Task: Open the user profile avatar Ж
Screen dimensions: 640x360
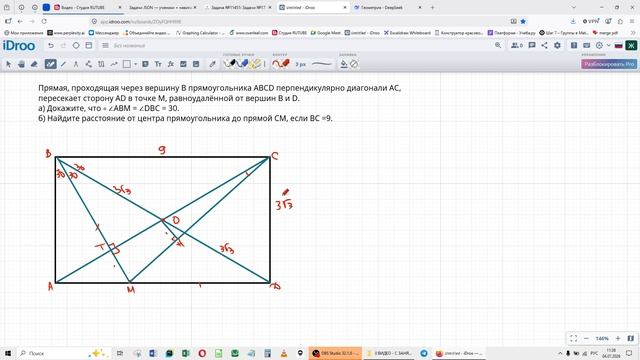Action: [631, 45]
